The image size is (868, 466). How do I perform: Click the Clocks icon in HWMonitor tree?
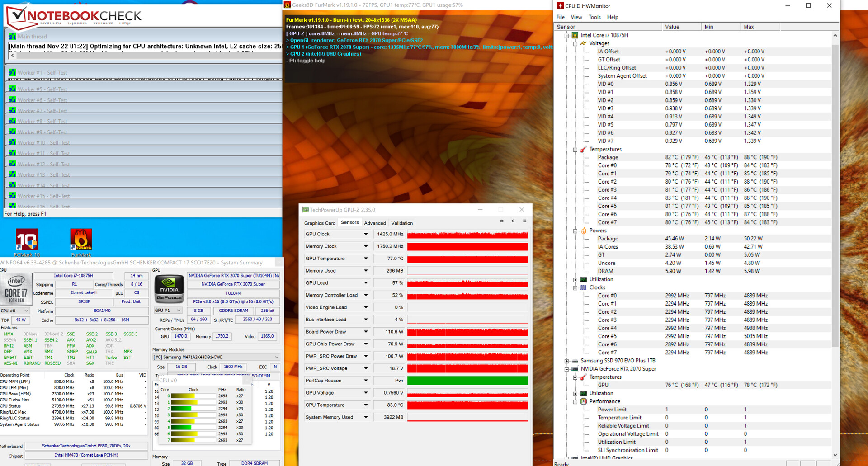584,287
